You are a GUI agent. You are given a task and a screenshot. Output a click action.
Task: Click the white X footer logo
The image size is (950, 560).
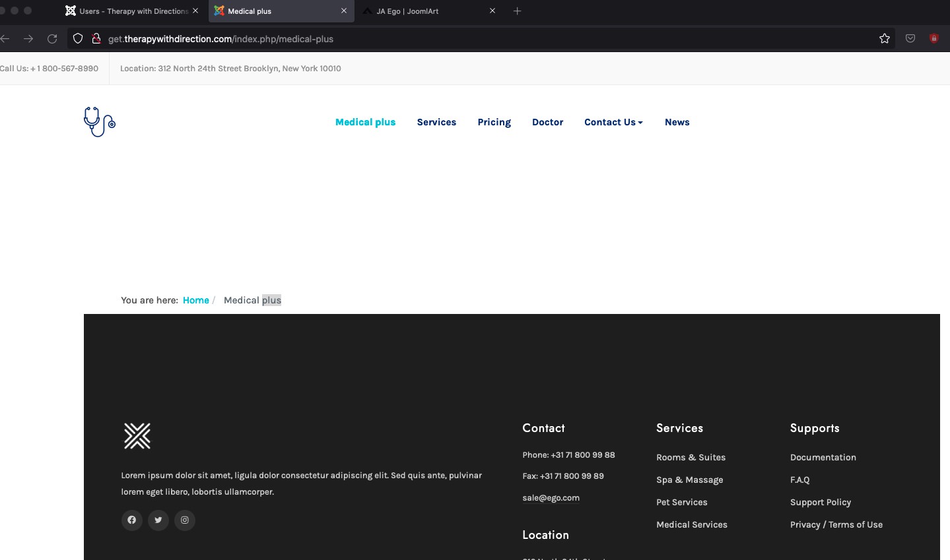click(x=137, y=436)
